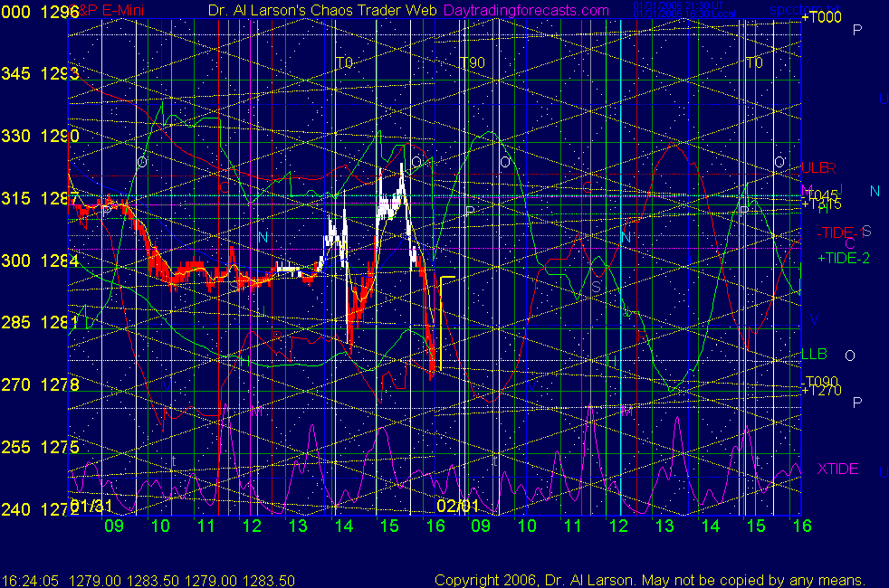Click the "330 1290" price axis label
Image resolution: width=889 pixels, height=588 pixels.
40,136
